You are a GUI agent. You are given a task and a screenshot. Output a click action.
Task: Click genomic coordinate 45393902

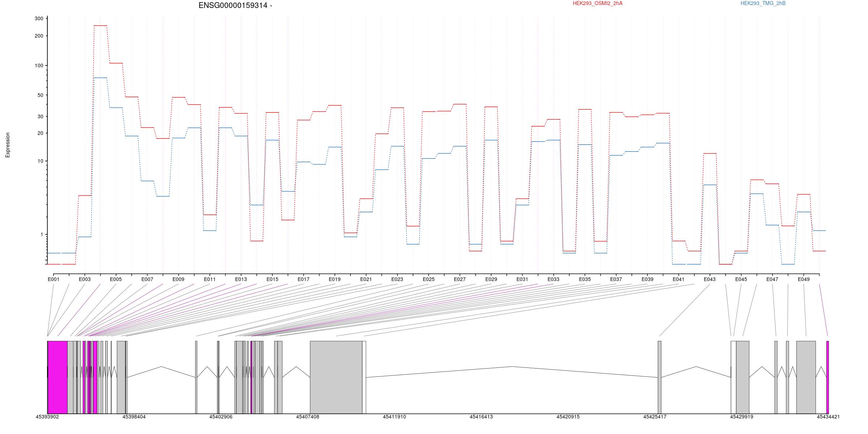tap(47, 417)
